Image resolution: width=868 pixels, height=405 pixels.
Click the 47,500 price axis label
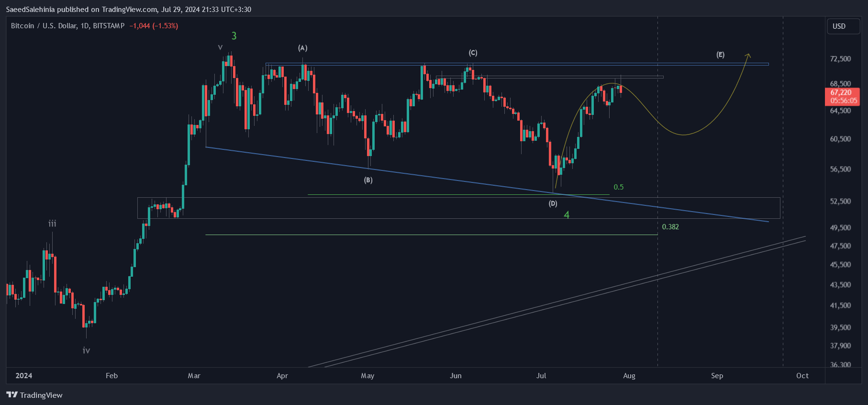[x=841, y=246]
